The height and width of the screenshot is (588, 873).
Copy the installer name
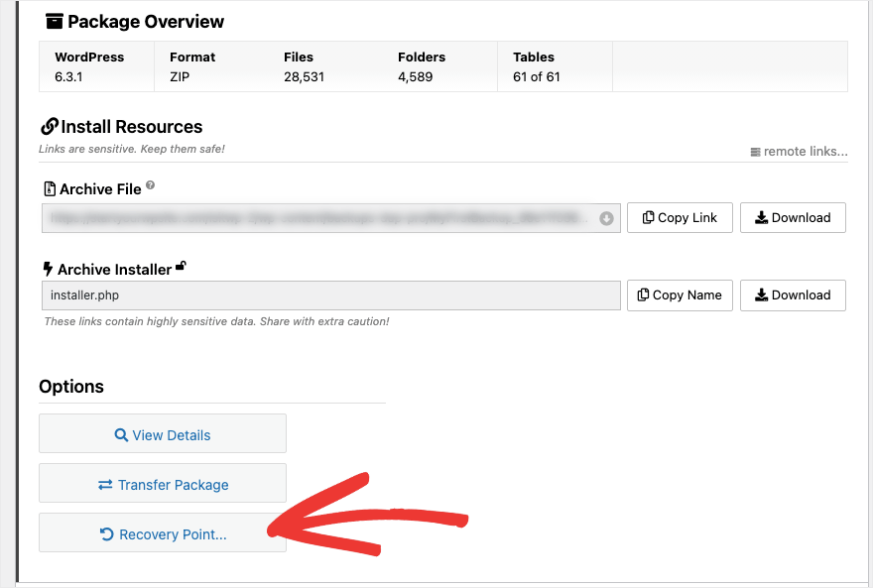pos(680,294)
